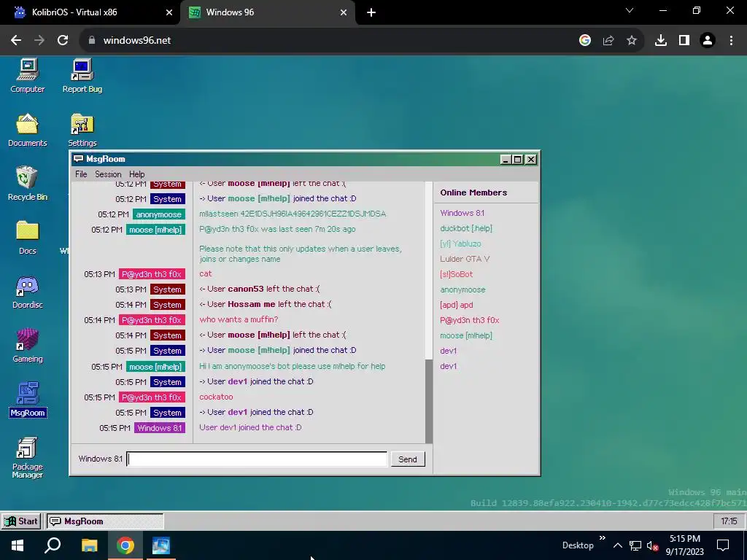Viewport: 747px width, 560px height.
Task: Open Windows taskbar search
Action: (x=53, y=545)
